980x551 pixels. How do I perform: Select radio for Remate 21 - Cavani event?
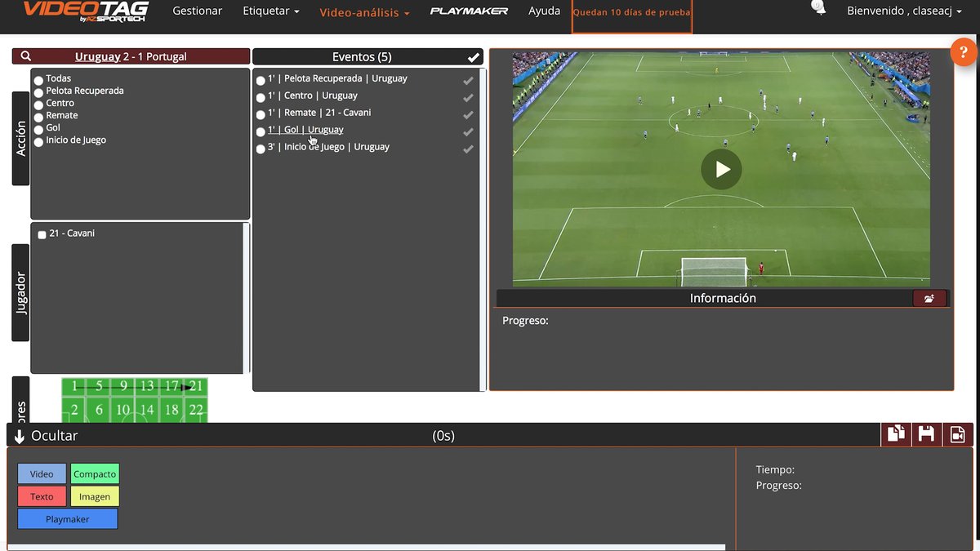(x=261, y=115)
